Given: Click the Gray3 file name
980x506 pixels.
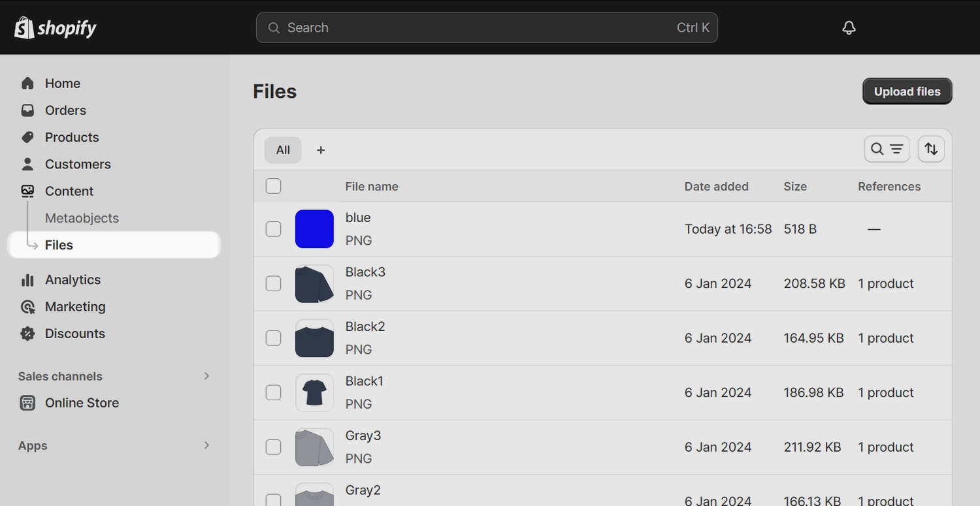Looking at the screenshot, I should click(x=363, y=435).
